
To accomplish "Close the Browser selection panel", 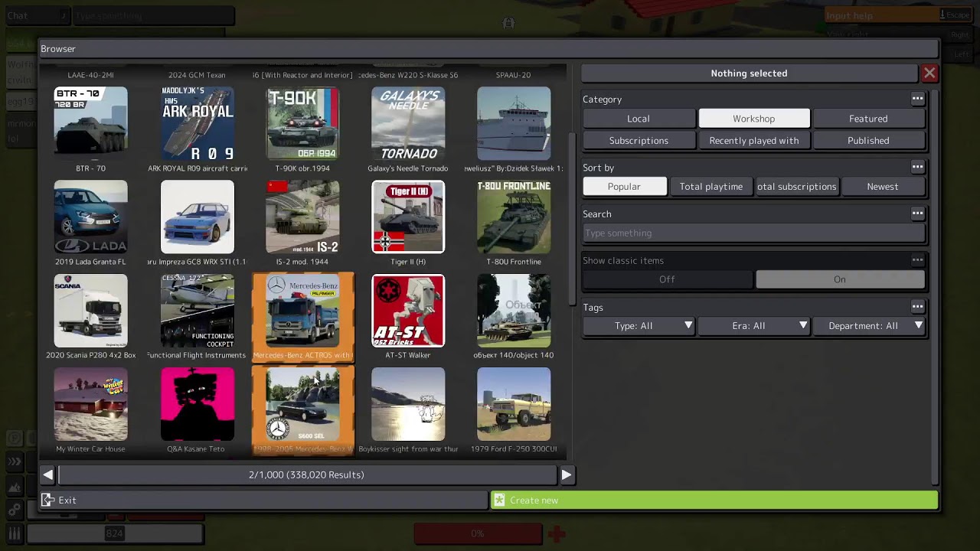I will [x=929, y=73].
